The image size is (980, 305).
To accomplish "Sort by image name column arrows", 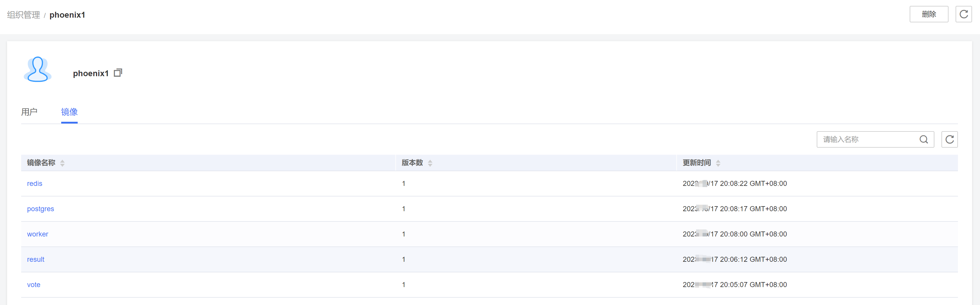I will click(62, 163).
